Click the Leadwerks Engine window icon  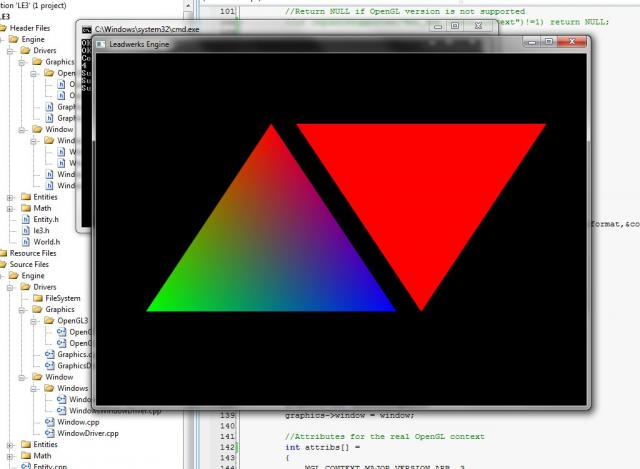(103, 46)
